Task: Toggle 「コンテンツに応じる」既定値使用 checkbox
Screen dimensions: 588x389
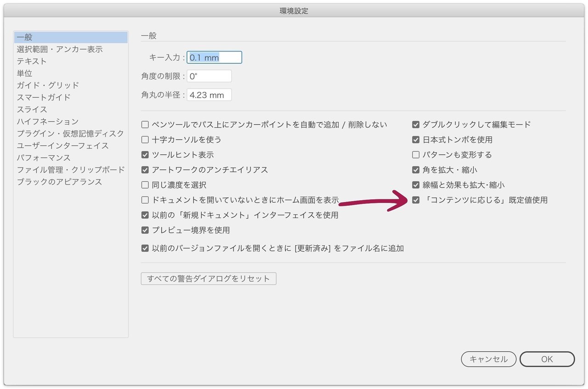Action: [x=416, y=200]
